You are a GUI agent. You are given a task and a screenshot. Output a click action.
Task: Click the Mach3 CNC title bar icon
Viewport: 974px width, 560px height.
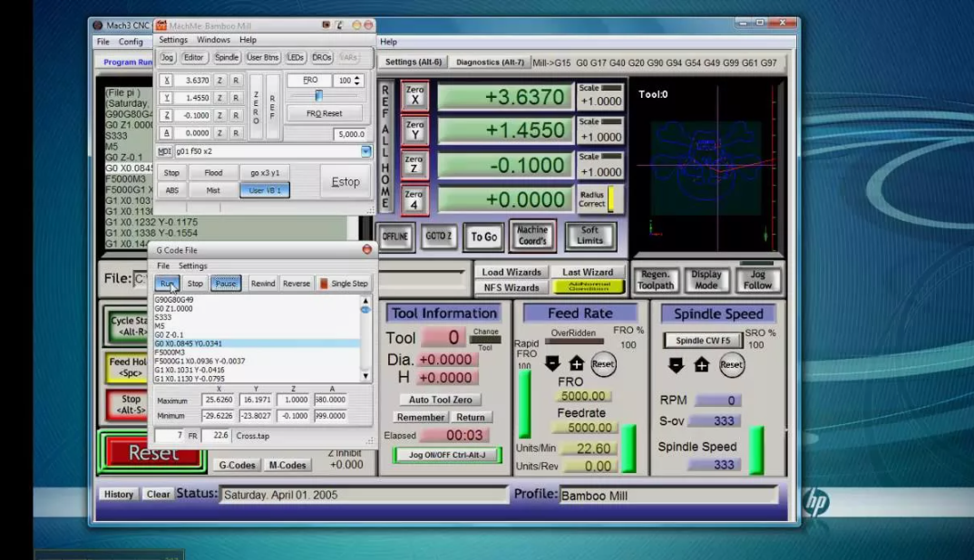(98, 25)
